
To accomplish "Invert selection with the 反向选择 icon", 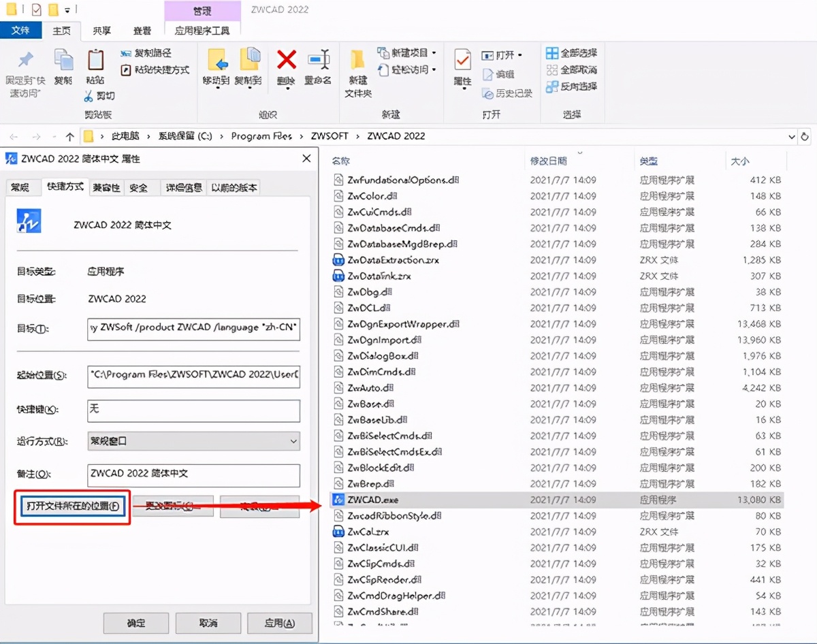I will click(570, 85).
